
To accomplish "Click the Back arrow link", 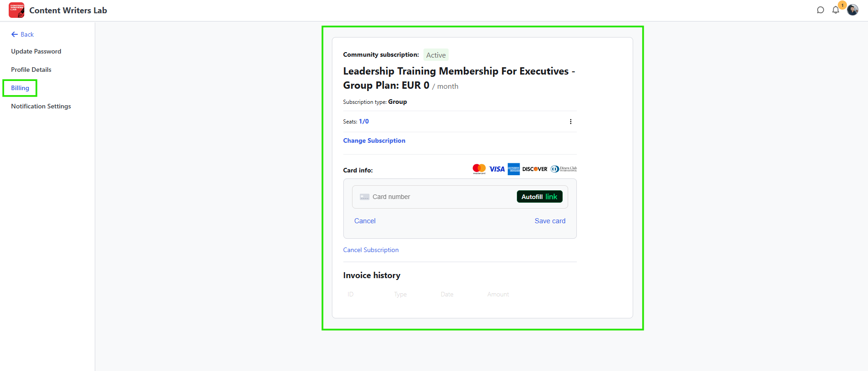I will pyautogui.click(x=22, y=34).
